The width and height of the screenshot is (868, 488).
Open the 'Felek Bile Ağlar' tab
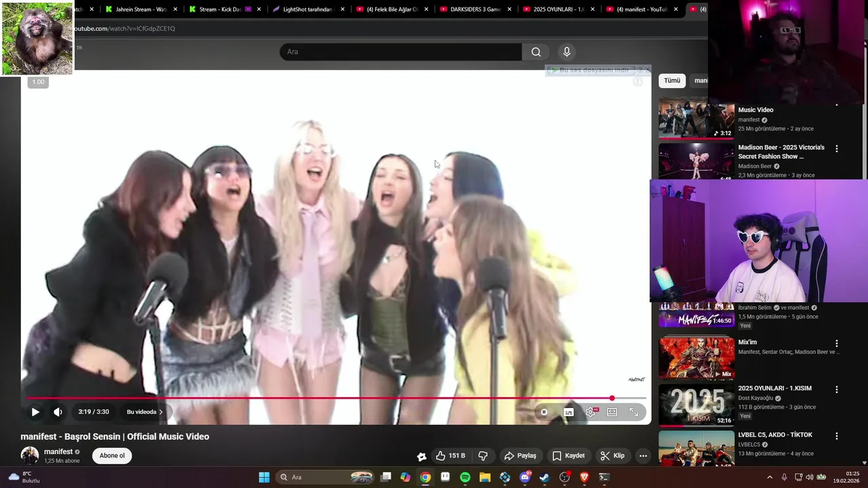tap(392, 9)
